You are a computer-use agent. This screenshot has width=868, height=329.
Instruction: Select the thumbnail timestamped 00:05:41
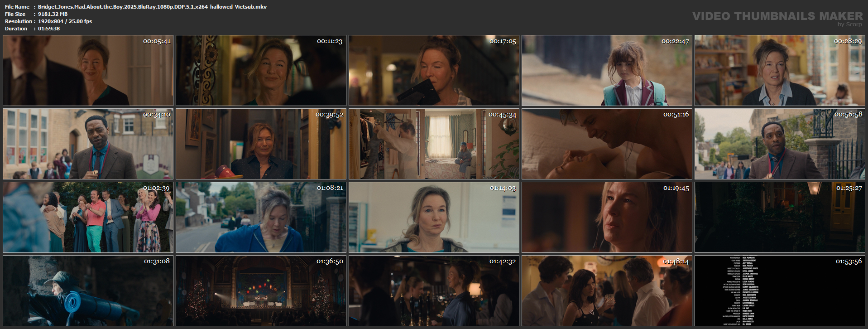pos(88,71)
